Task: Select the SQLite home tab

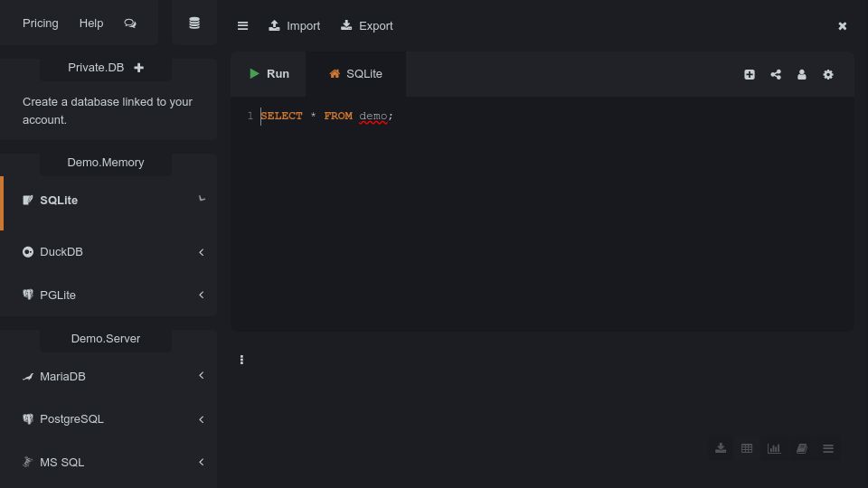Action: [356, 73]
